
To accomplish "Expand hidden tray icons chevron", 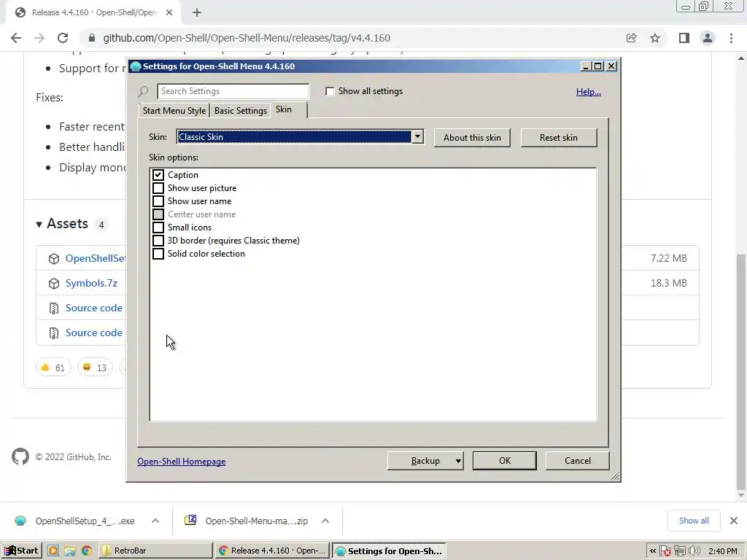I will [653, 551].
